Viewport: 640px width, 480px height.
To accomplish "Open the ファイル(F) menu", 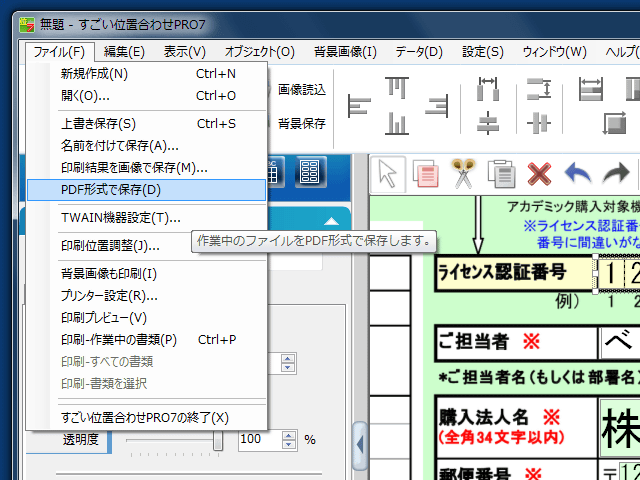I will click(59, 52).
